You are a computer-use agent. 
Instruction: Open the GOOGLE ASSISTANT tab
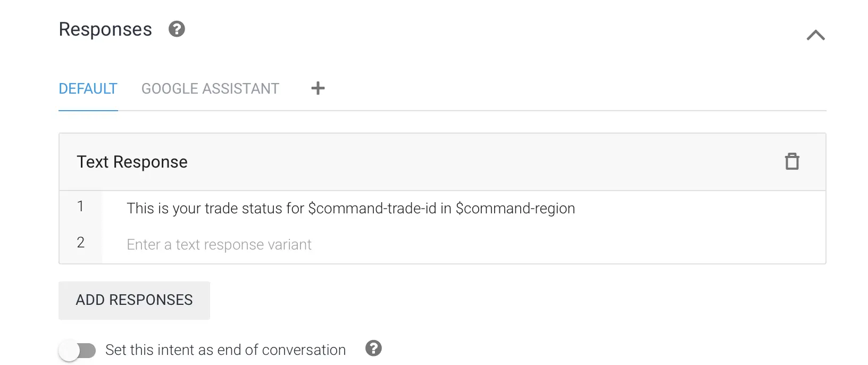210,89
